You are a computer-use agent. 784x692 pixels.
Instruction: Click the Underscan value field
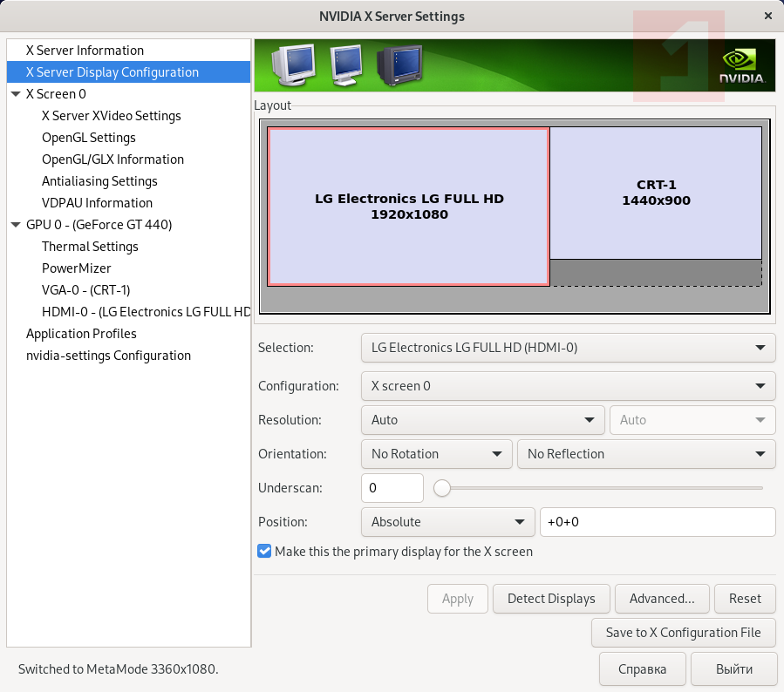tap(392, 488)
